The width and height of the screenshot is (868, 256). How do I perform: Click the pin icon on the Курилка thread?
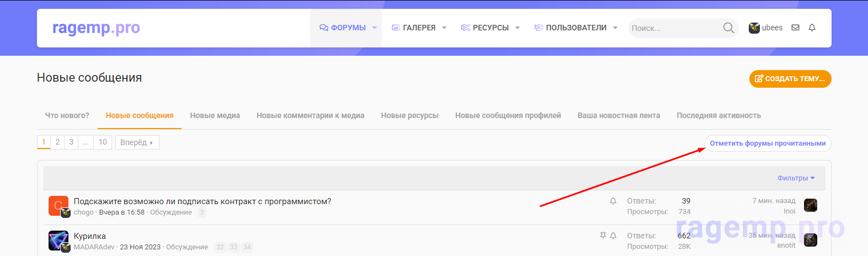pos(603,236)
